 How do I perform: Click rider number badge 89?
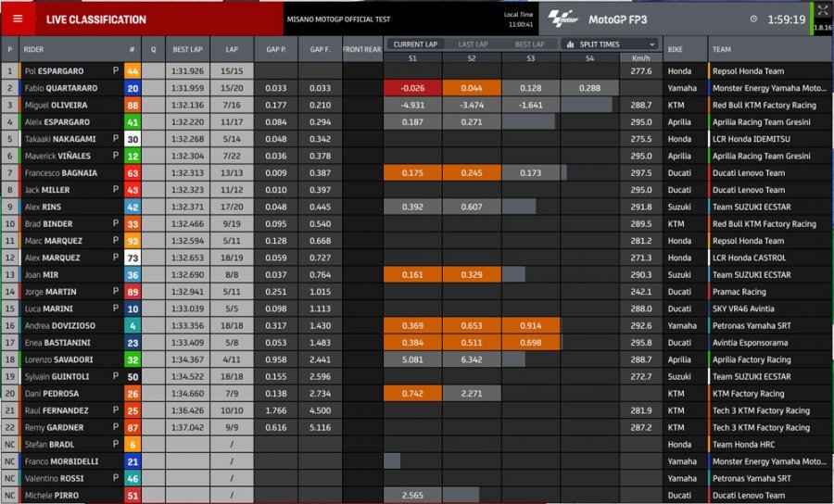point(133,293)
